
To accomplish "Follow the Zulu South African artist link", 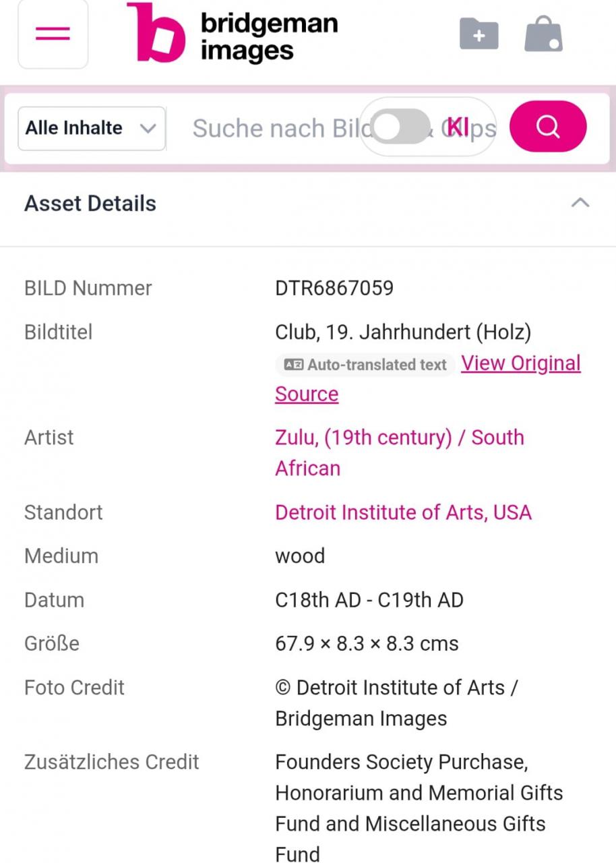I will [x=399, y=438].
